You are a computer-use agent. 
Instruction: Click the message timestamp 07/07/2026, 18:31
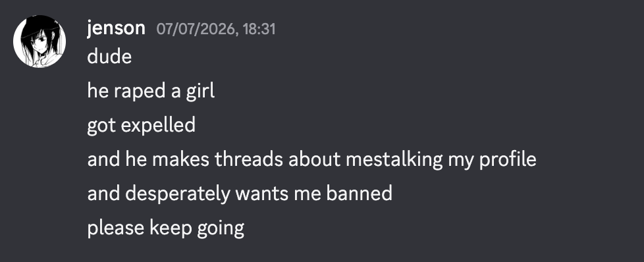pyautogui.click(x=216, y=29)
